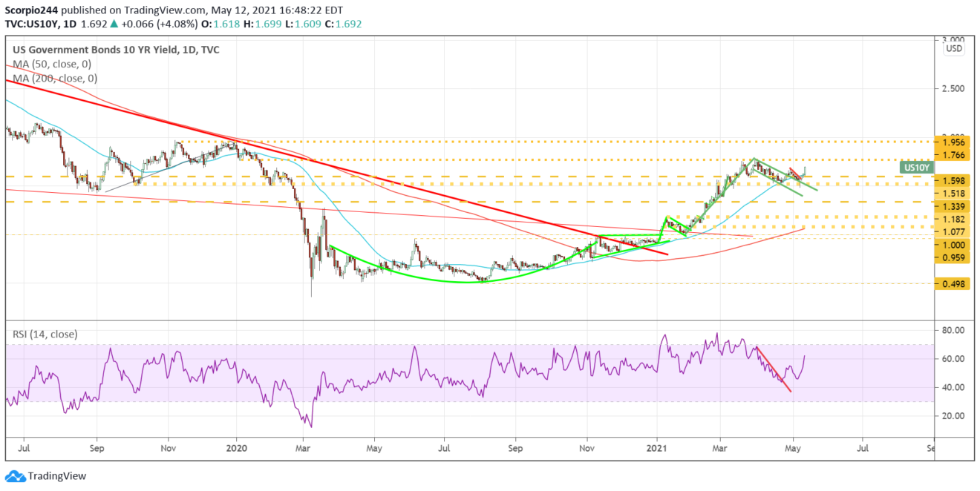Screen dimensions: 980x491
Task: Click the 1.339 price level label
Action: coord(951,207)
